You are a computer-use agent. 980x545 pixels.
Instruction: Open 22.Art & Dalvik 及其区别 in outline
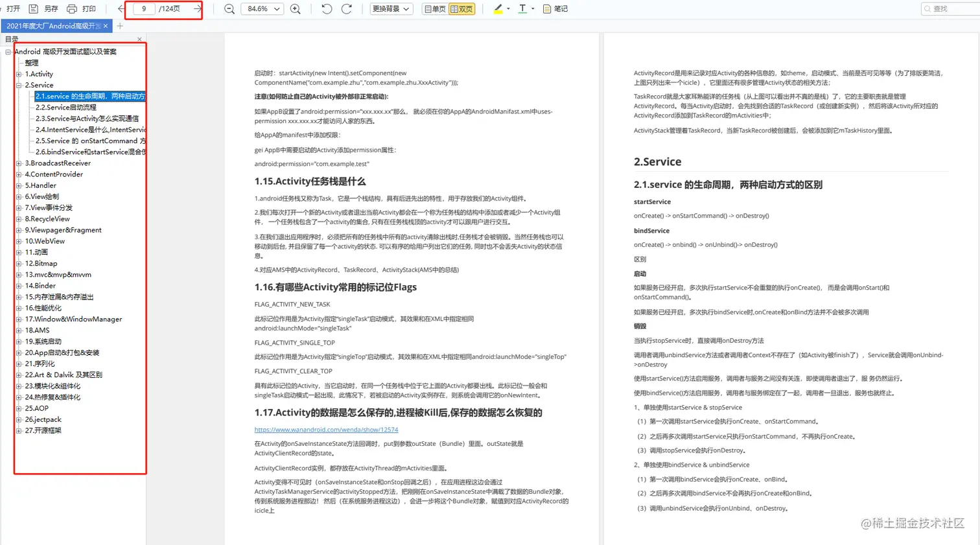click(x=64, y=375)
